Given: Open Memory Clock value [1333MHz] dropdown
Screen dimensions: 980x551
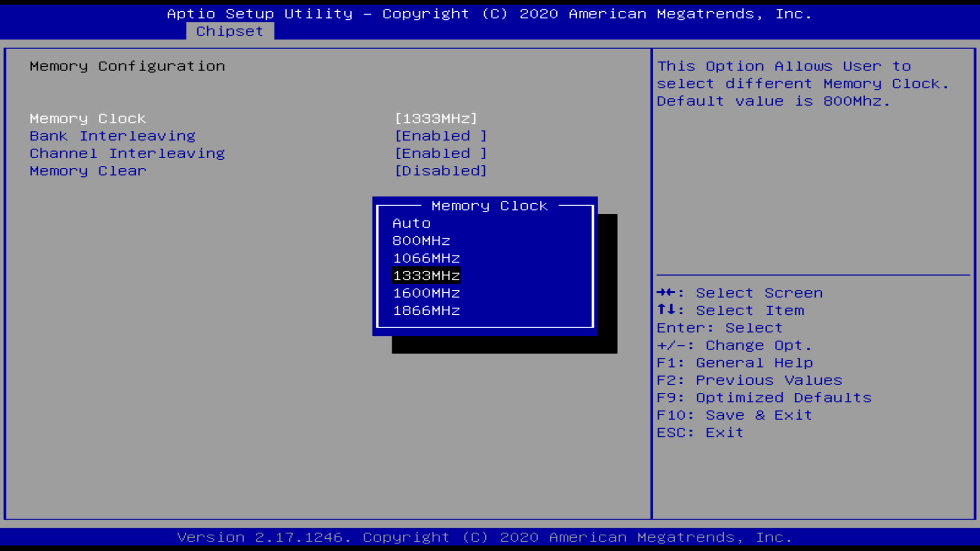Looking at the screenshot, I should click(x=436, y=118).
